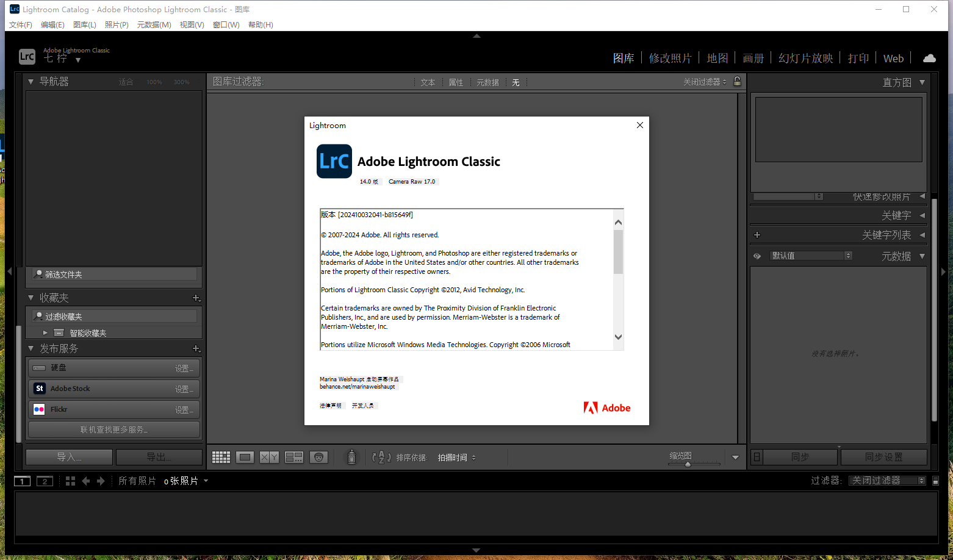Screen dimensions: 953x560
Task: Add publish service with plus icon
Action: 196,348
